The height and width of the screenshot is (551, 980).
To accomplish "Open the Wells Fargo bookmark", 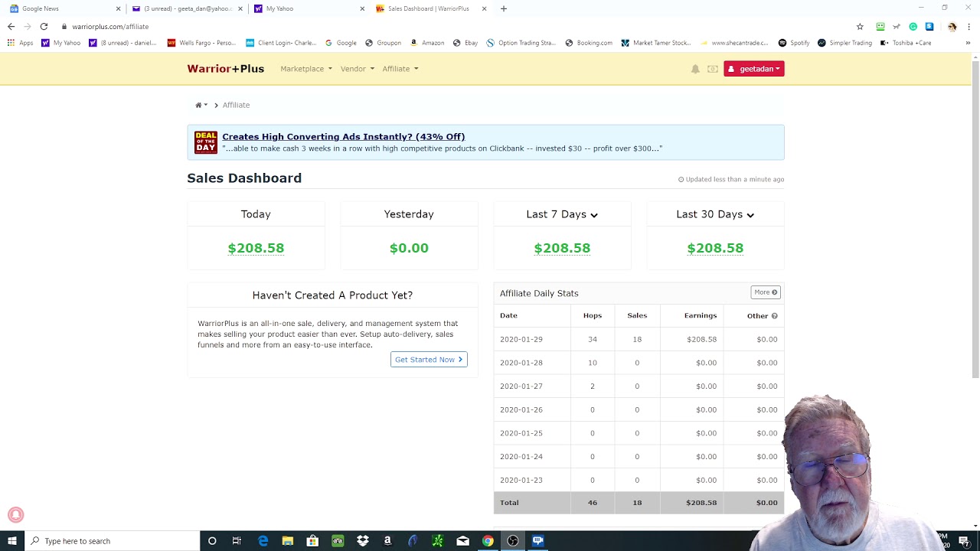I will 202,43.
